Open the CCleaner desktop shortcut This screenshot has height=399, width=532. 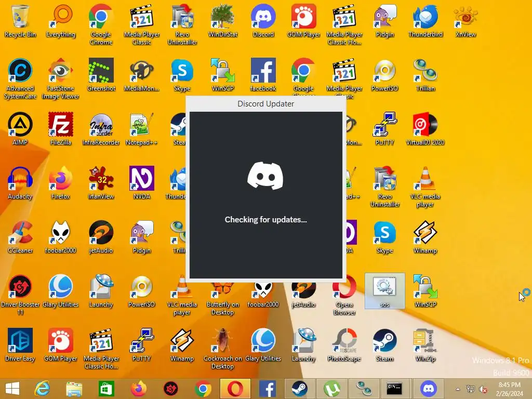20,237
